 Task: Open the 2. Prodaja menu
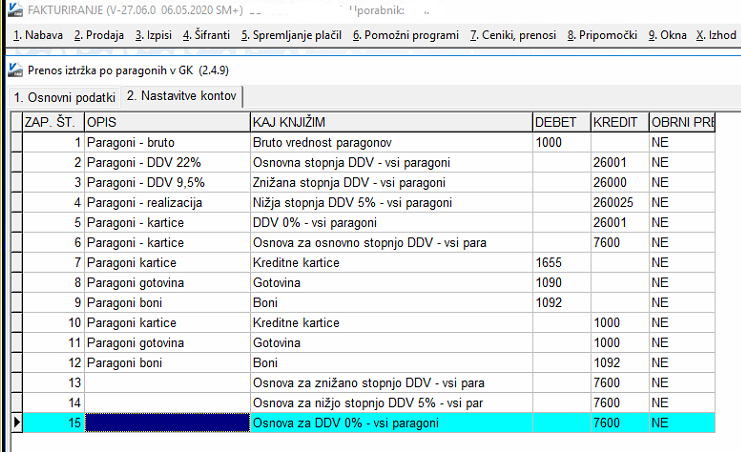98,36
